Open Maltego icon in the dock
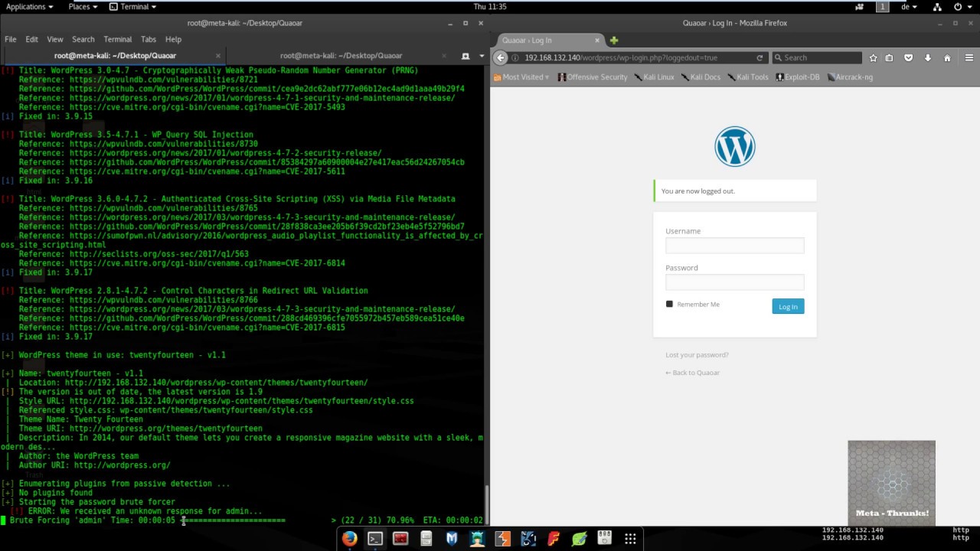Image resolution: width=980 pixels, height=551 pixels. pos(528,539)
